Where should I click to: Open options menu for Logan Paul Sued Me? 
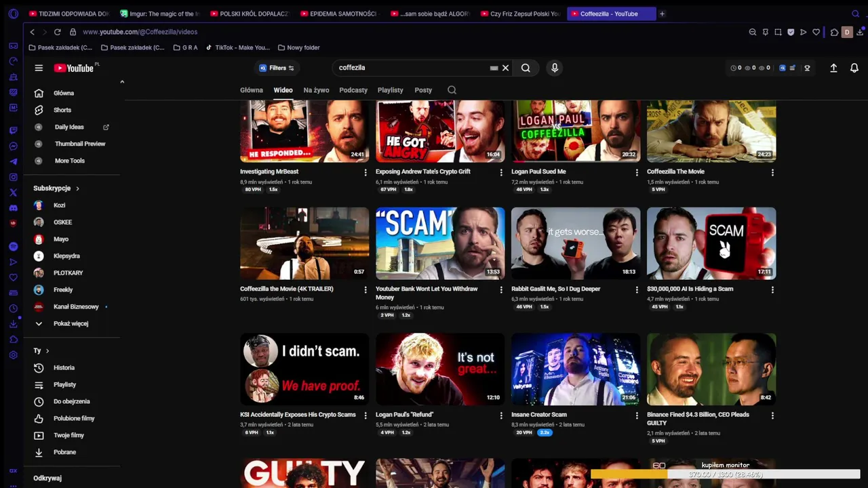coord(637,172)
